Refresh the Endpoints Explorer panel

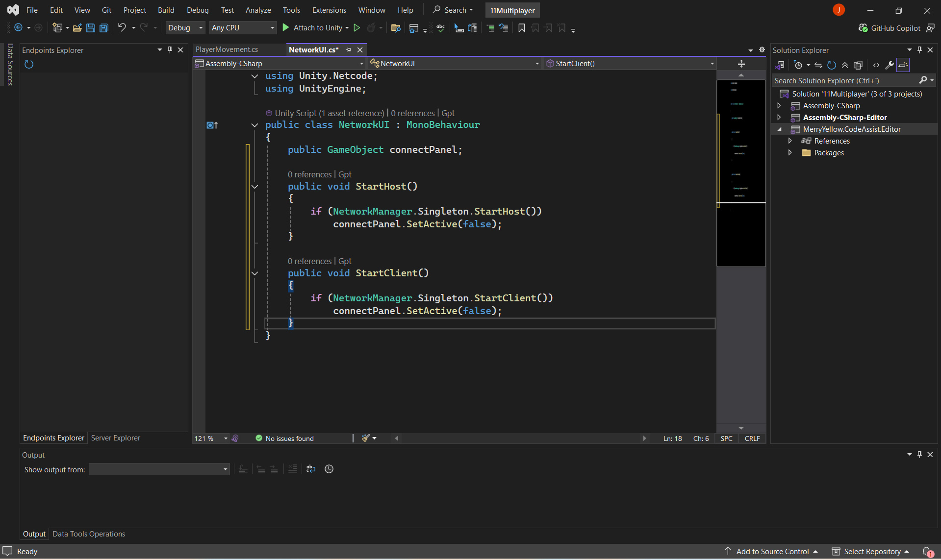point(29,64)
